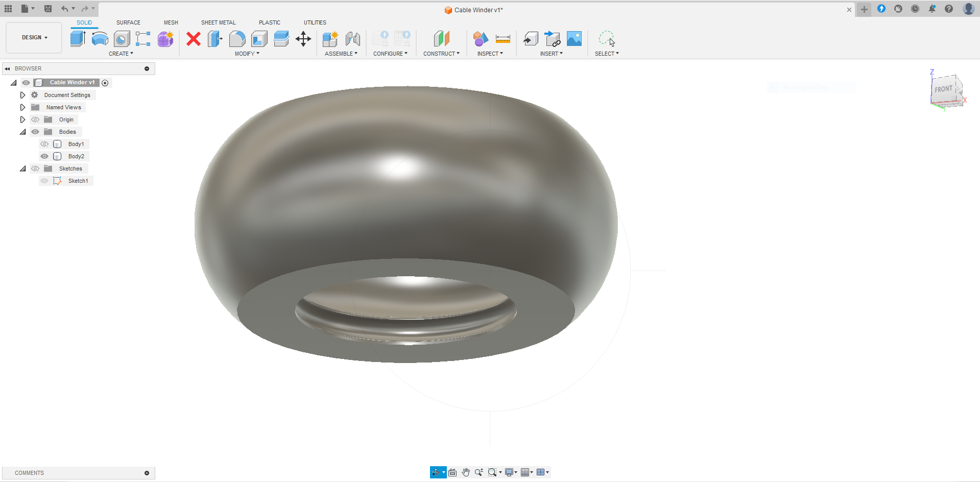
Task: Click the Redo arrow
Action: point(85,9)
